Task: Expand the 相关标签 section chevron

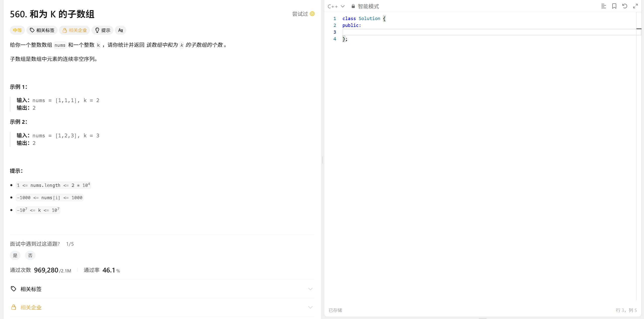Action: 310,289
